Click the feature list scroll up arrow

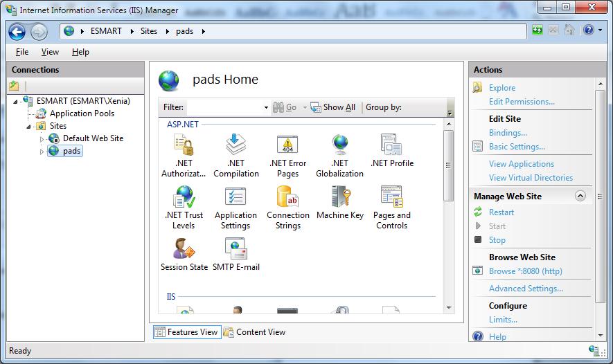(448, 124)
